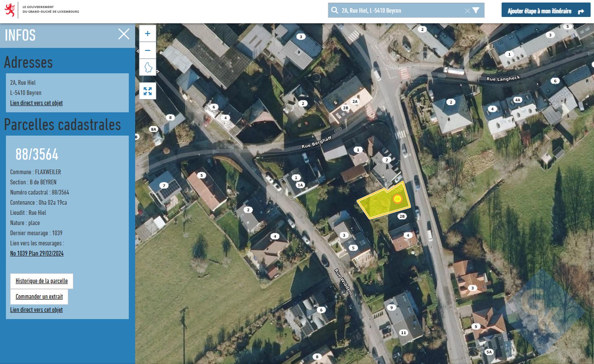
Task: Click the Luxembourg country outline icon
Action: [x=148, y=67]
